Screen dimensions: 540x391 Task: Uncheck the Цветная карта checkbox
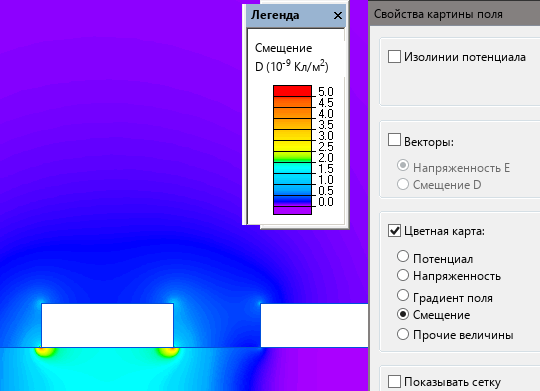394,230
